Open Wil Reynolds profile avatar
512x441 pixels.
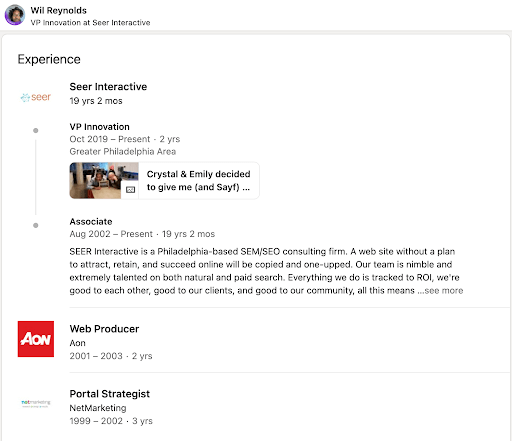15,15
